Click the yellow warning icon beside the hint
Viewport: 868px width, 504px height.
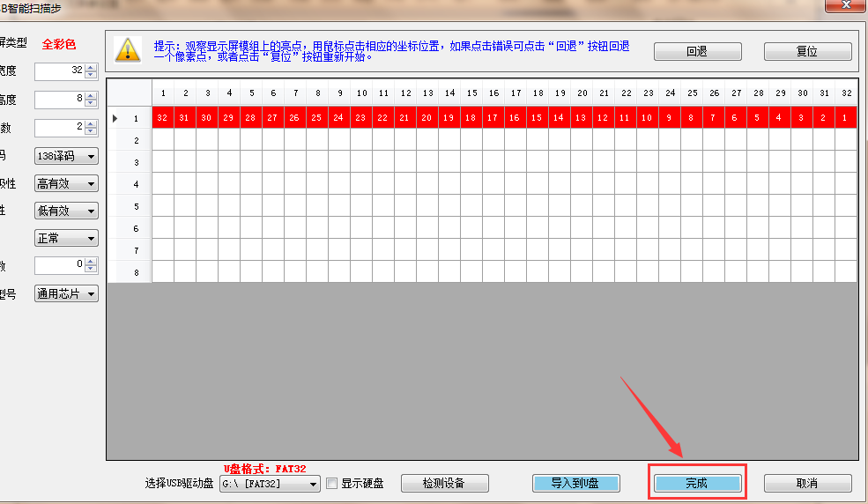click(x=129, y=49)
